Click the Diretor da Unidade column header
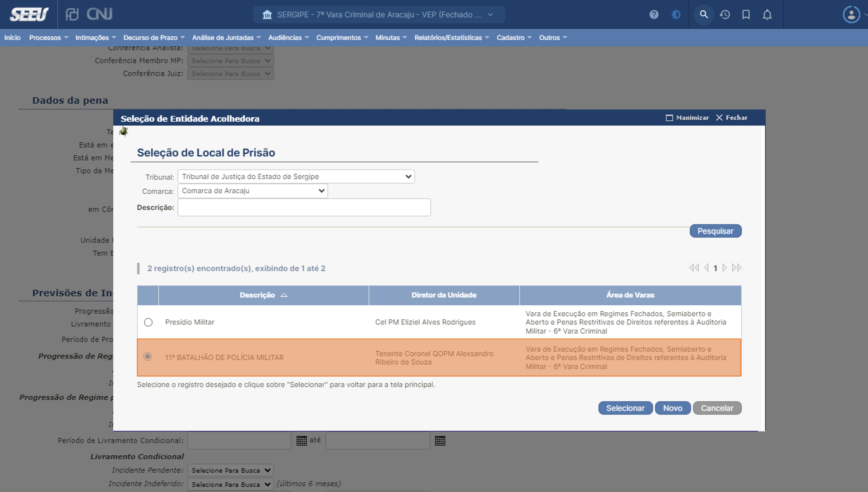Image resolution: width=868 pixels, height=492 pixels. coord(444,295)
